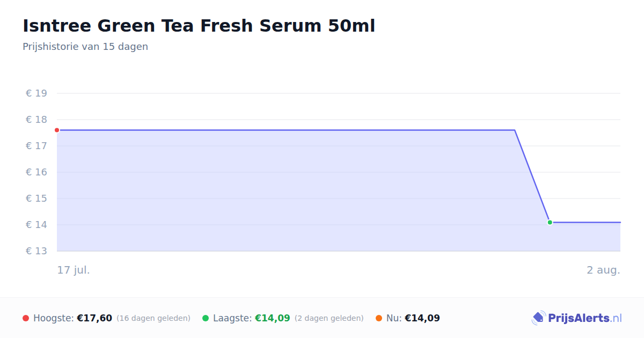The image size is (644, 338).
Task: Click the € 16 axis label
Action: [36, 172]
